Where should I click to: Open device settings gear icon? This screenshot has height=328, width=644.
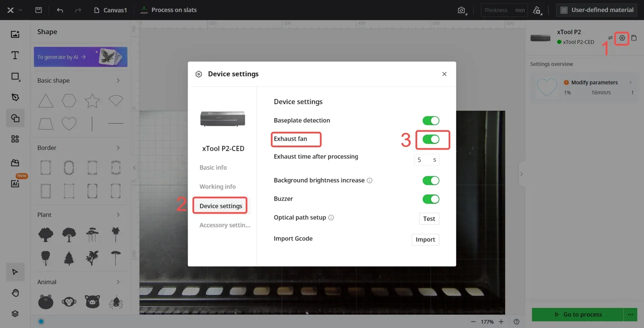pos(622,38)
